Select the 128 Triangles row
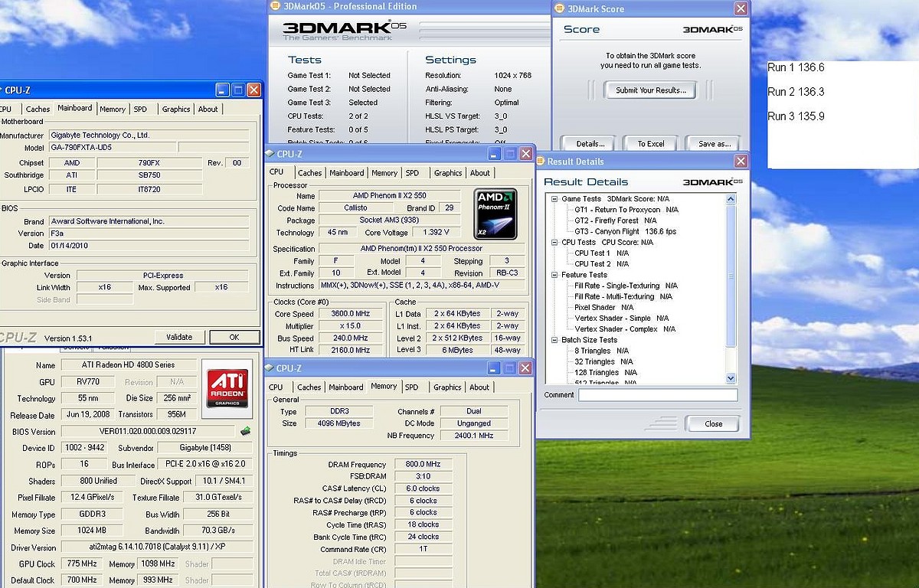This screenshot has width=919, height=588. pos(606,372)
